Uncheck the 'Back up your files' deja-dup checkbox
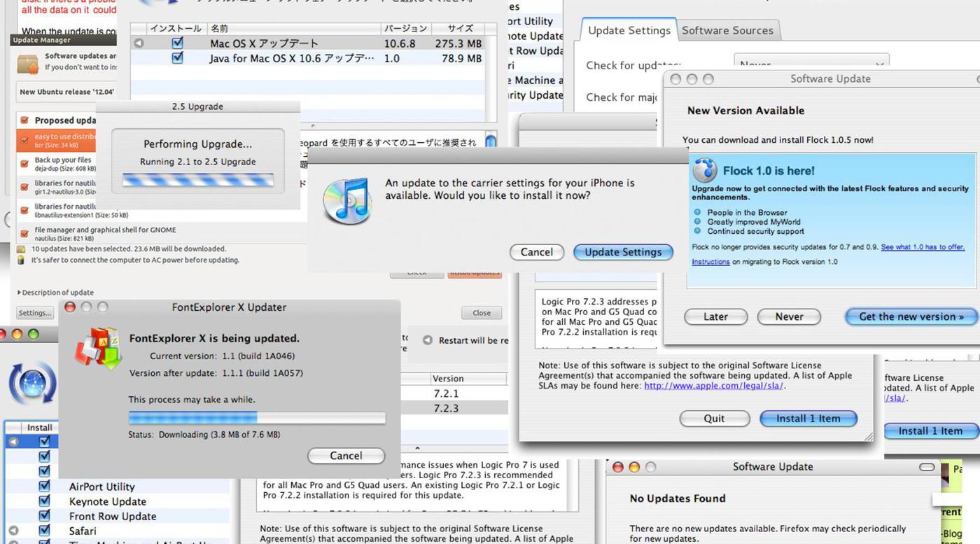The width and height of the screenshot is (980, 544). (x=25, y=164)
